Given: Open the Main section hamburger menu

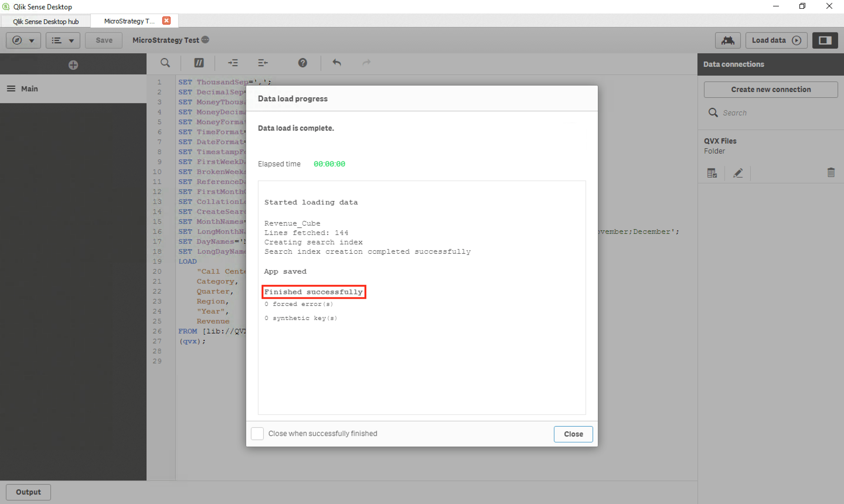Looking at the screenshot, I should pos(11,89).
